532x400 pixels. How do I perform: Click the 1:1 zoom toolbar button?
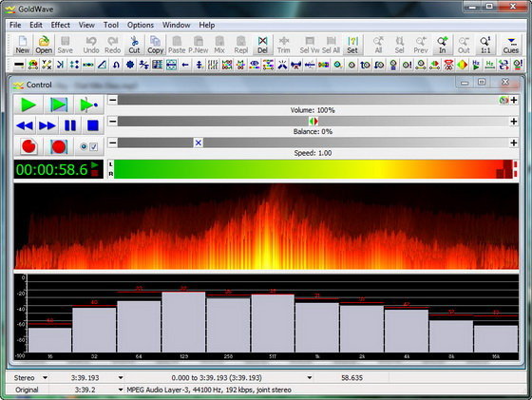tap(485, 45)
